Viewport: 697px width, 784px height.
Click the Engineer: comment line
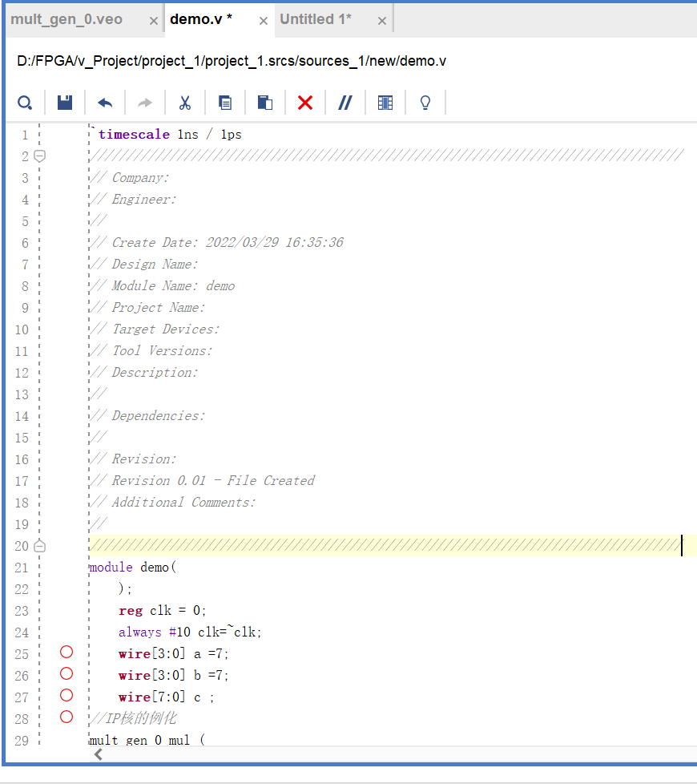click(x=134, y=200)
